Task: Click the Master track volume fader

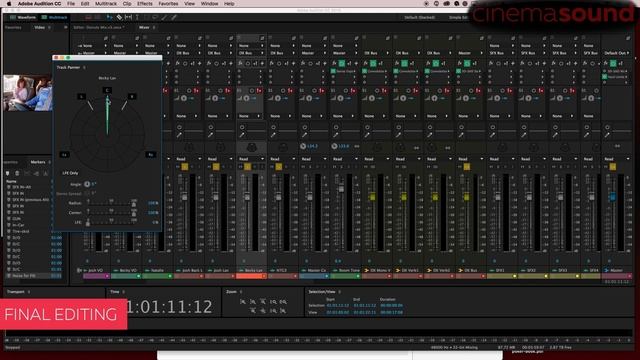Action: (612, 197)
